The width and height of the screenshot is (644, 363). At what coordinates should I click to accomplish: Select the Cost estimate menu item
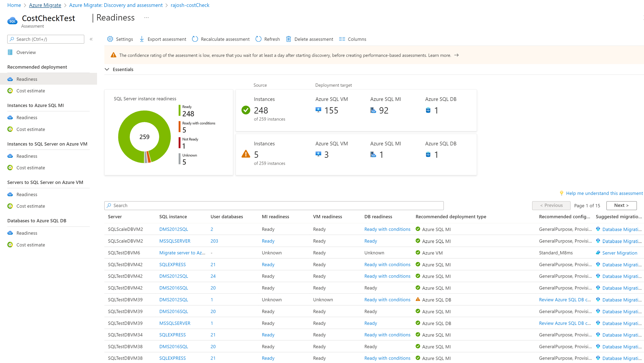pos(30,91)
